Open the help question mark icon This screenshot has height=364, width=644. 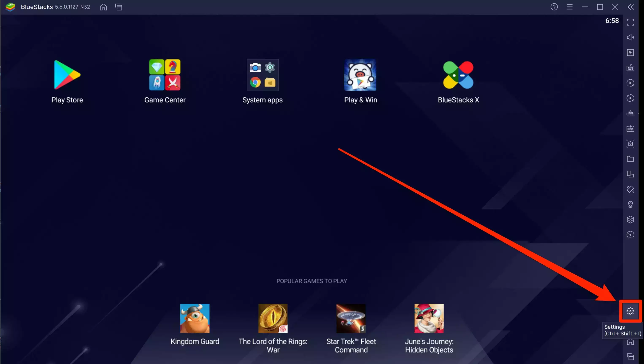tap(554, 7)
